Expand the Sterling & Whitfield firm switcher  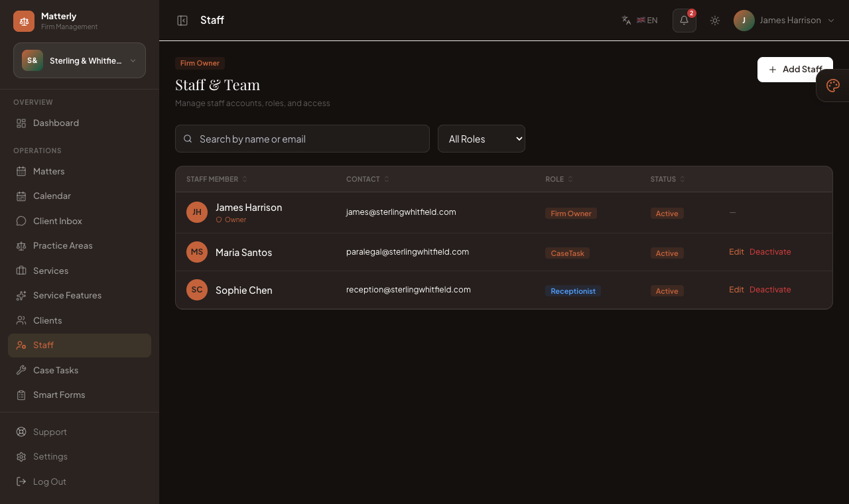(80, 60)
